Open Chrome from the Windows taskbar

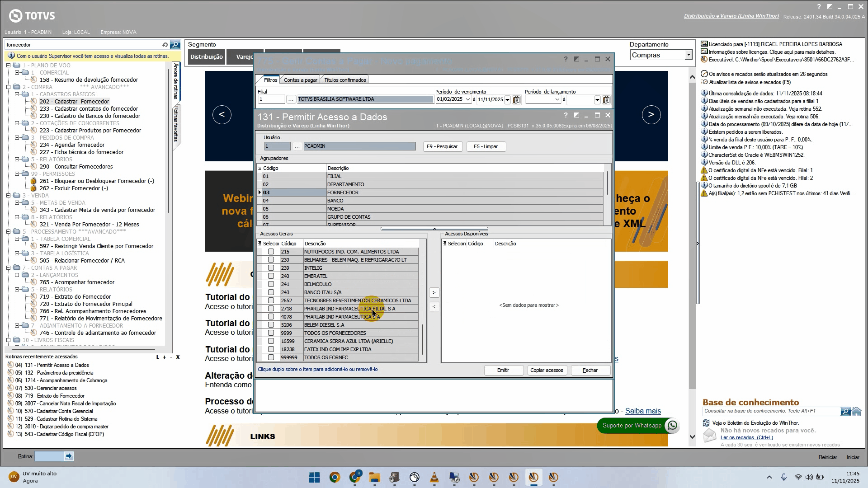coord(335,477)
